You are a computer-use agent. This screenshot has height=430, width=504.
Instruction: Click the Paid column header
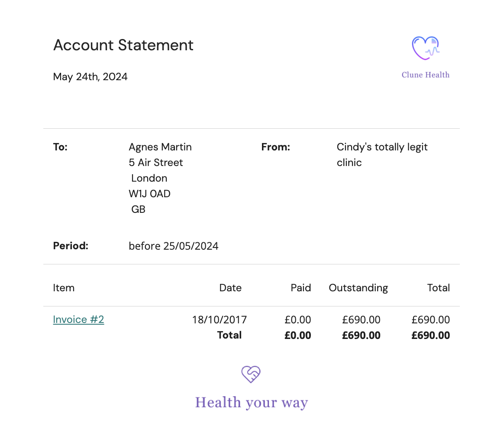coord(301,288)
